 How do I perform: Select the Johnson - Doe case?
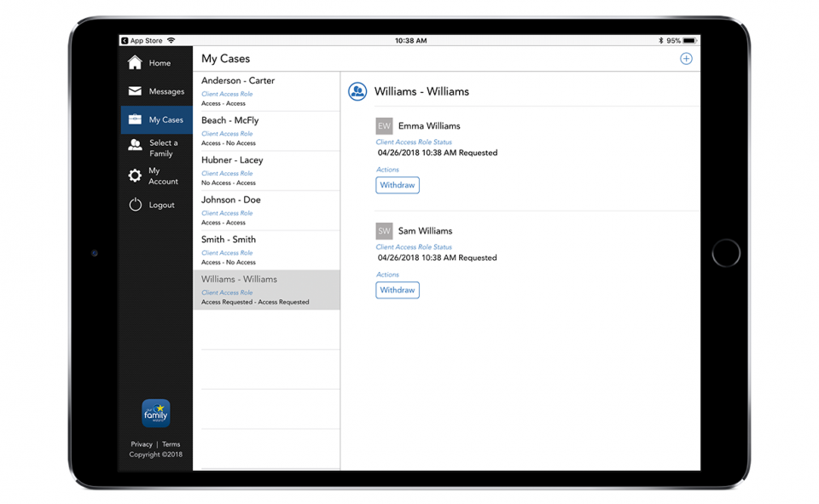click(266, 211)
